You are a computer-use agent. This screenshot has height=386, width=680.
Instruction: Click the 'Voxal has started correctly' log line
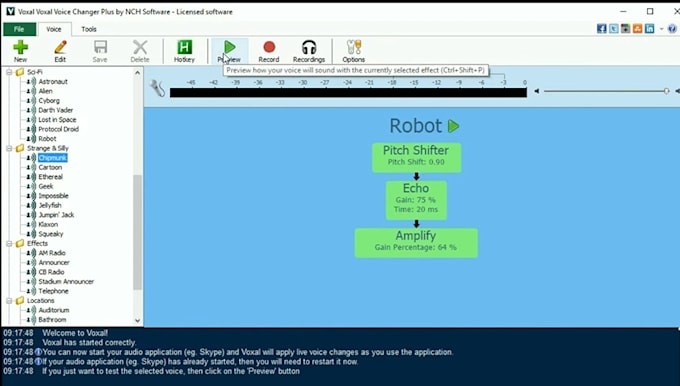(x=89, y=343)
